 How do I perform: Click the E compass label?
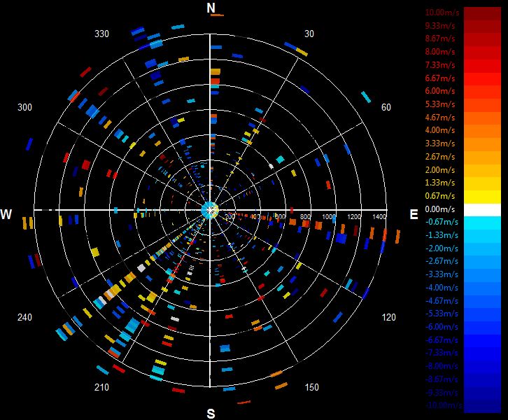pyautogui.click(x=414, y=214)
